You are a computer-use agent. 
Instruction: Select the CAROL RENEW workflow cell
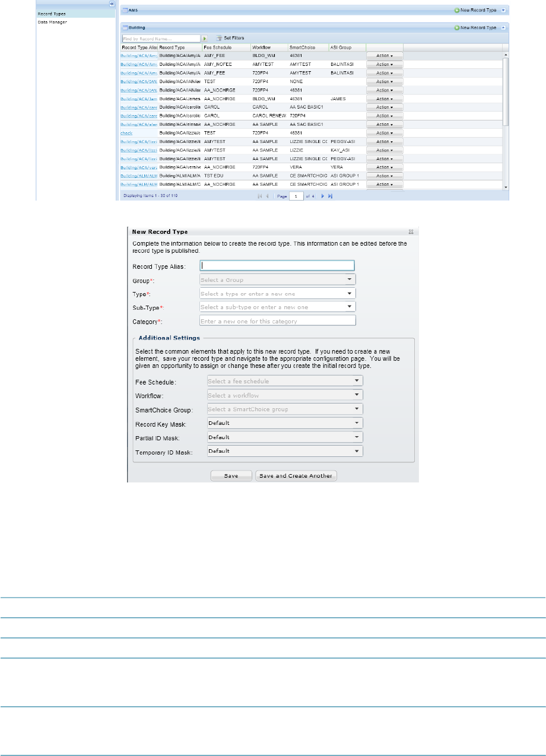269,116
